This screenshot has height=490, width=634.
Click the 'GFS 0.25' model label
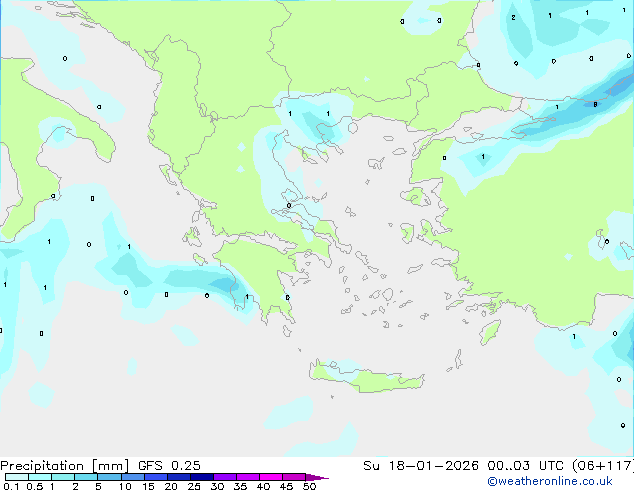(x=169, y=466)
